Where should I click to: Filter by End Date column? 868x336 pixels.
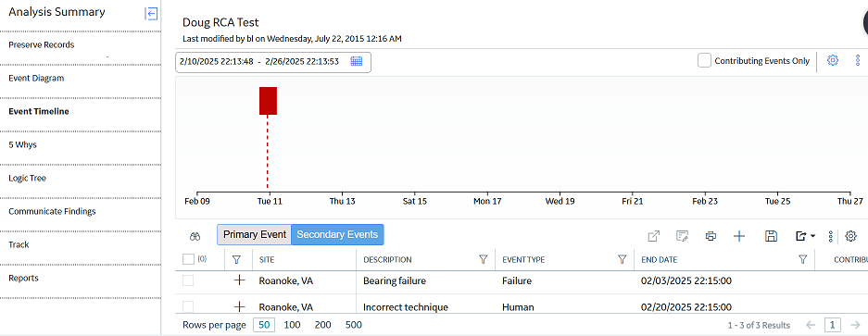coord(802,259)
